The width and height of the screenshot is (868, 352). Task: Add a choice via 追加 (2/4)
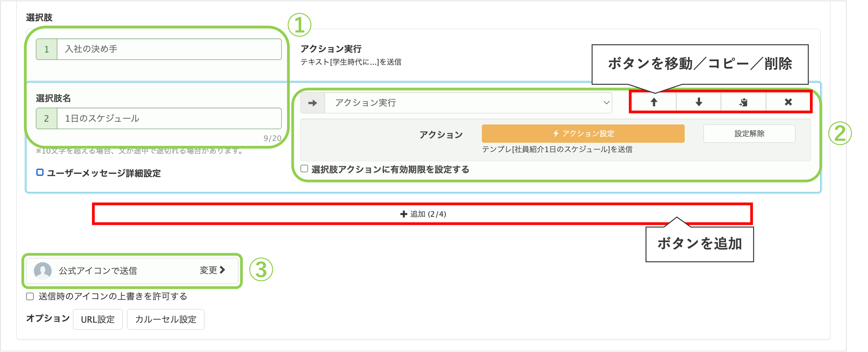click(x=422, y=214)
